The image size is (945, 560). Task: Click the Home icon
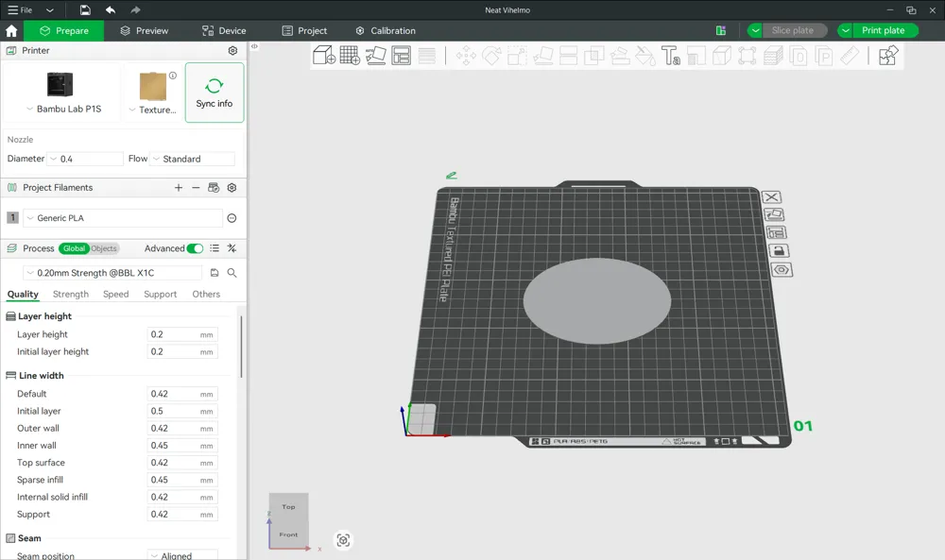pos(11,31)
